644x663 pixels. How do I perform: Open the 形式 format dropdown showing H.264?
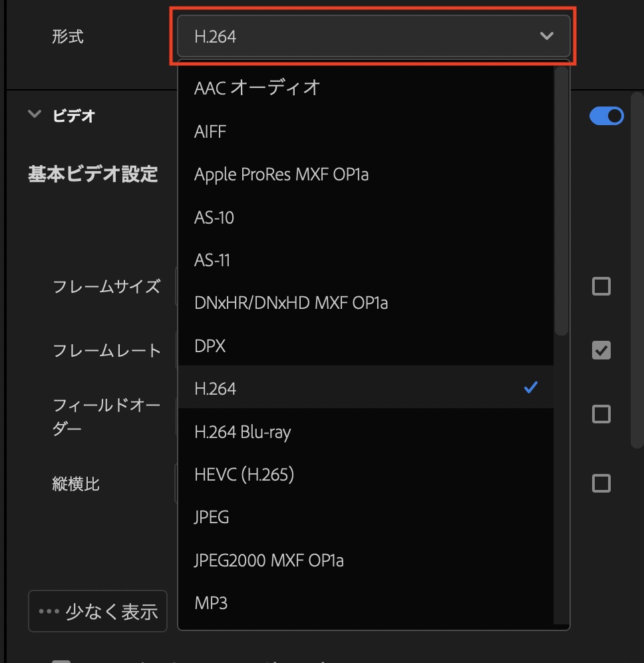point(373,36)
